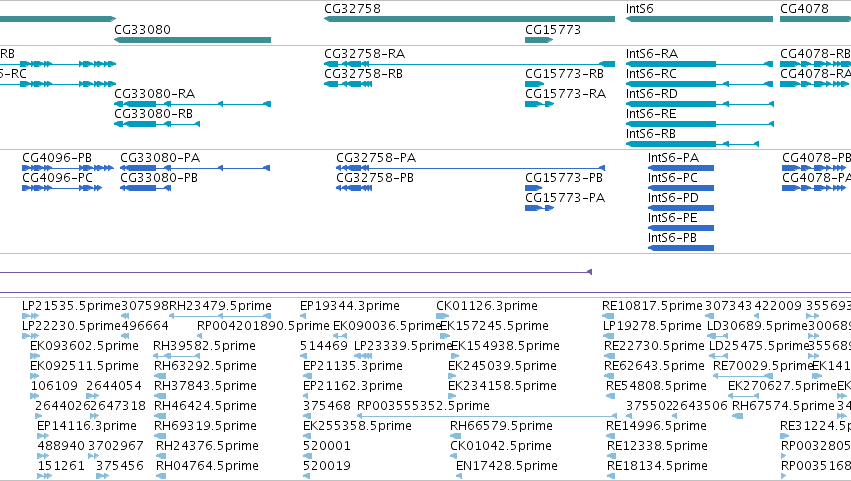The width and height of the screenshot is (851, 481).
Task: Click the EK245039.5prime label
Action: 503,366
